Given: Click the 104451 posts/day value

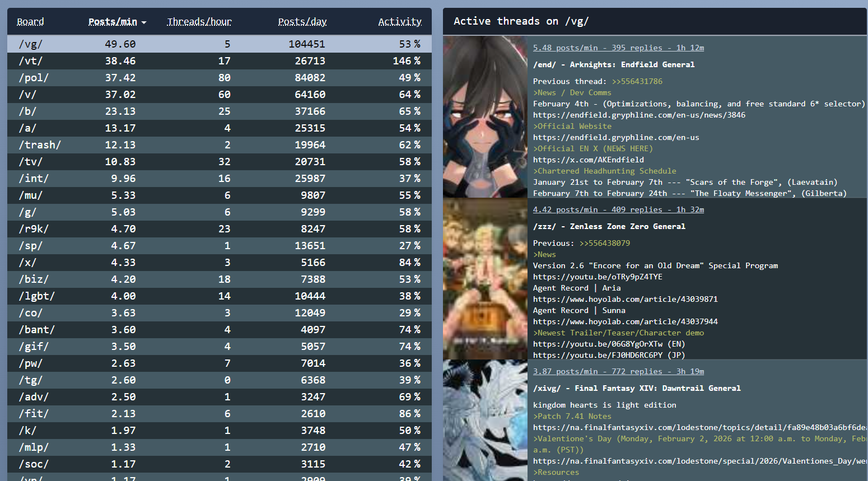Looking at the screenshot, I should 307,44.
